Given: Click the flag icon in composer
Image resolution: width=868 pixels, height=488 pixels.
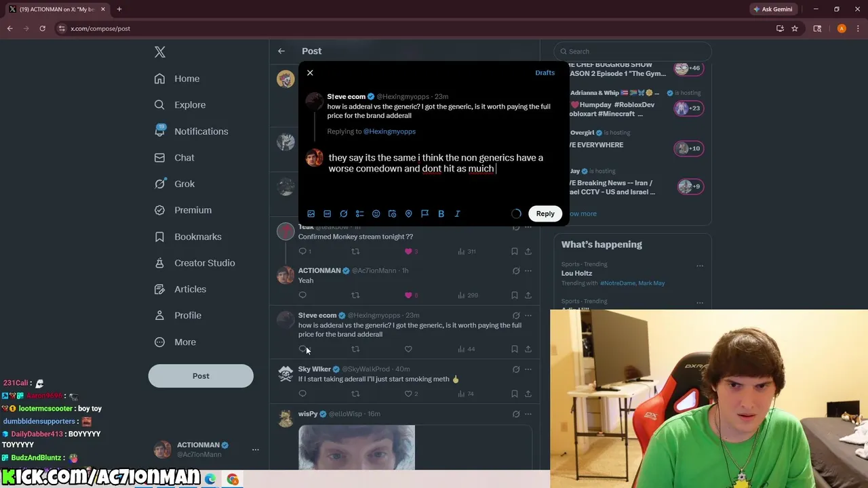Looking at the screenshot, I should pyautogui.click(x=425, y=213).
